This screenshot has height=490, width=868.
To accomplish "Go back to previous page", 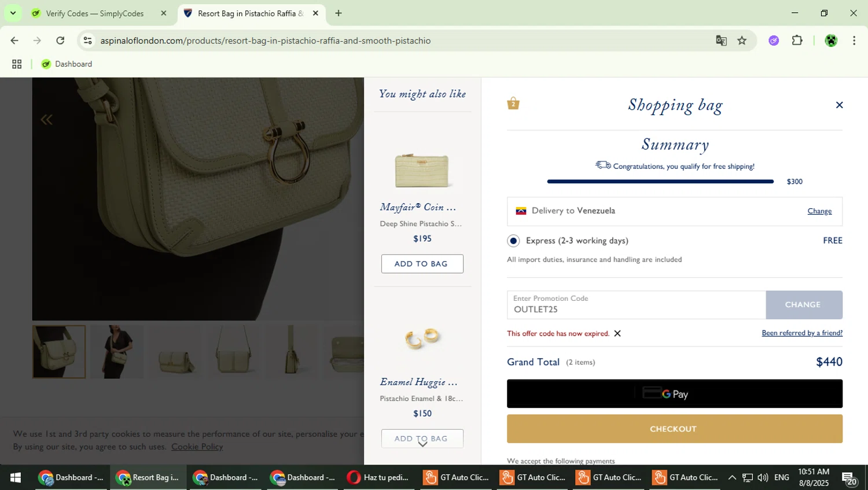I will (x=14, y=40).
